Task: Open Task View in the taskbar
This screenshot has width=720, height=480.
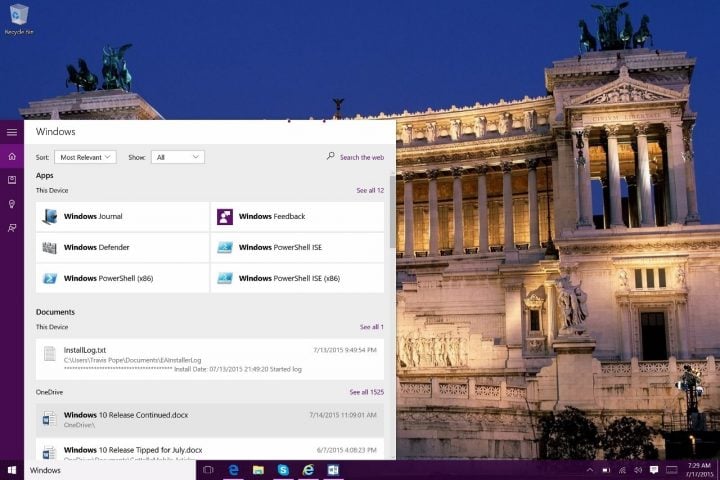Action: coord(208,470)
